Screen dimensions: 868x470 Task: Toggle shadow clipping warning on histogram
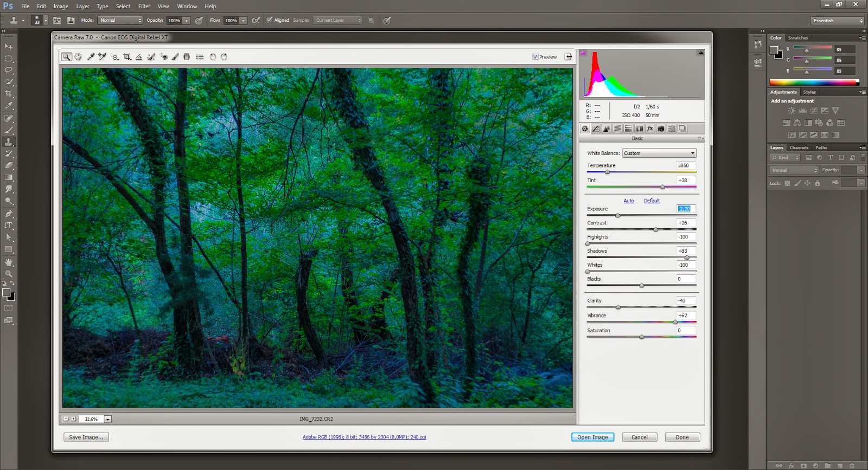[x=583, y=53]
